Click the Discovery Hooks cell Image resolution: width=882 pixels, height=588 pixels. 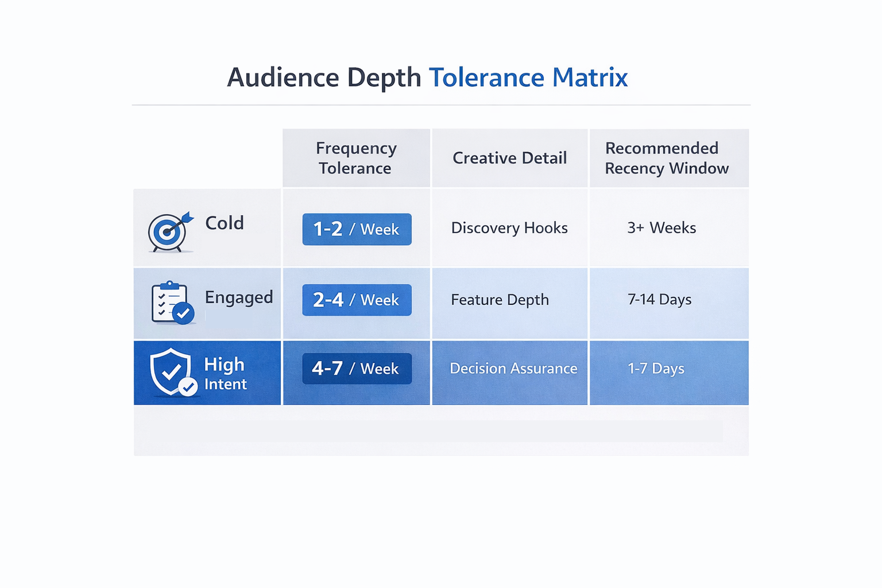coord(509,228)
